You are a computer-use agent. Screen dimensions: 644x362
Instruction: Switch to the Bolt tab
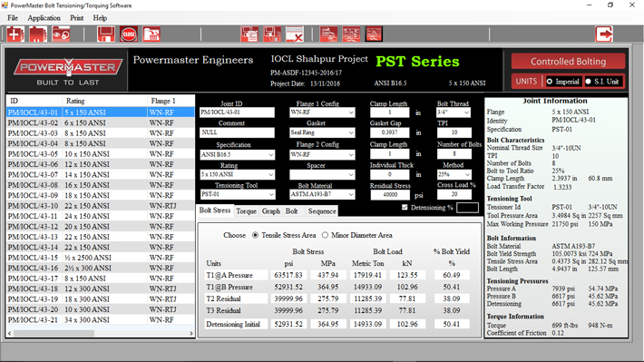click(x=291, y=211)
